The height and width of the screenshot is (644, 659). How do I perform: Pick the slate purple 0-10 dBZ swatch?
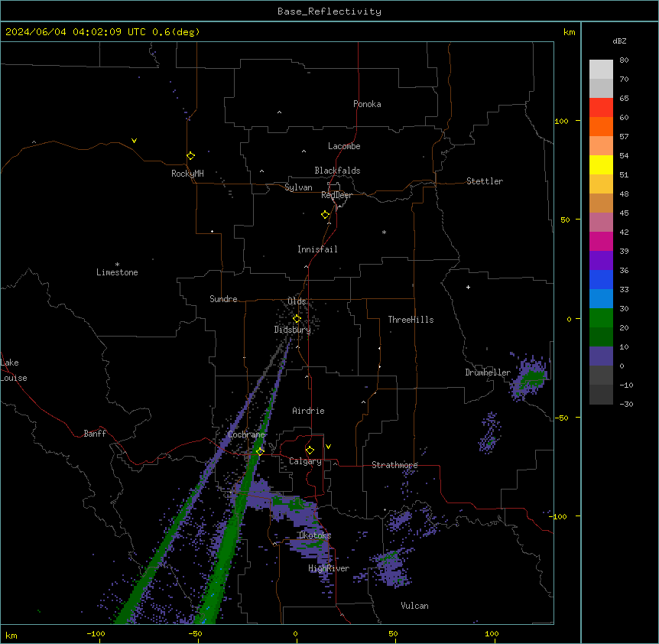tap(601, 356)
